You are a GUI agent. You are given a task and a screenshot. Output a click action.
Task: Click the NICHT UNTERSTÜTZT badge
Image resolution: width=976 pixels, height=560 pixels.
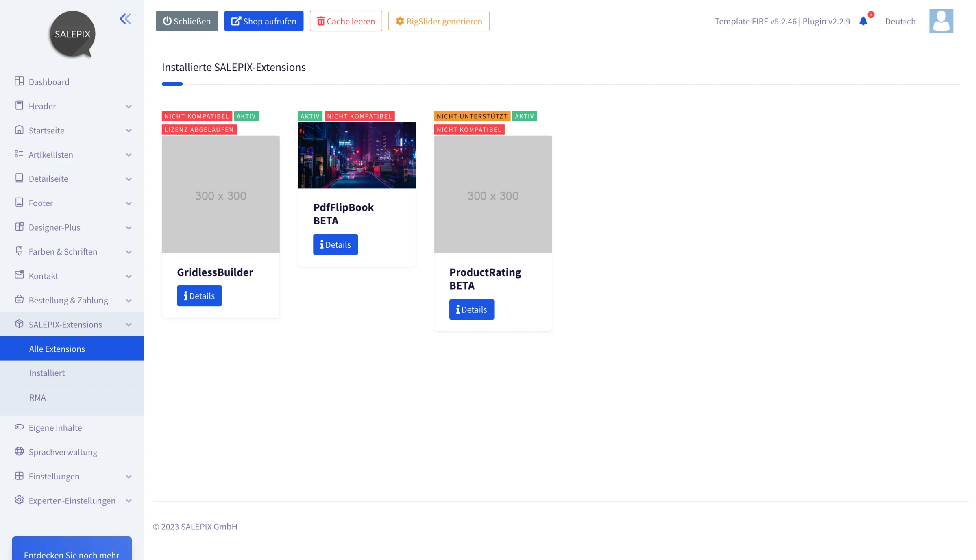tap(472, 116)
